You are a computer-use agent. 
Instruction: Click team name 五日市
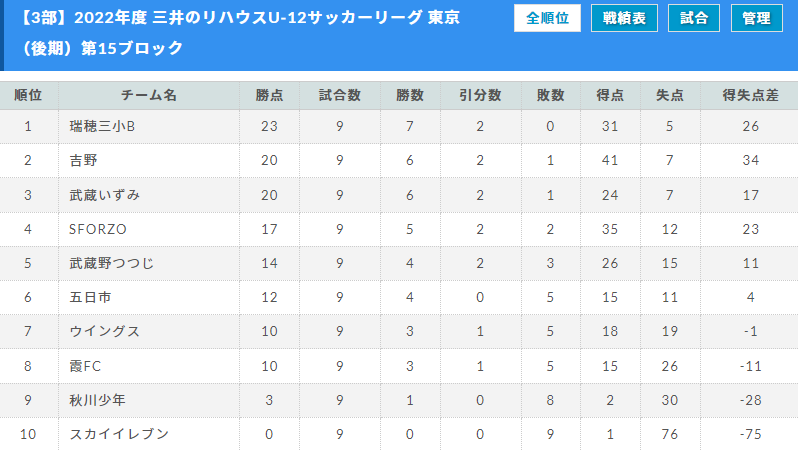coord(90,297)
